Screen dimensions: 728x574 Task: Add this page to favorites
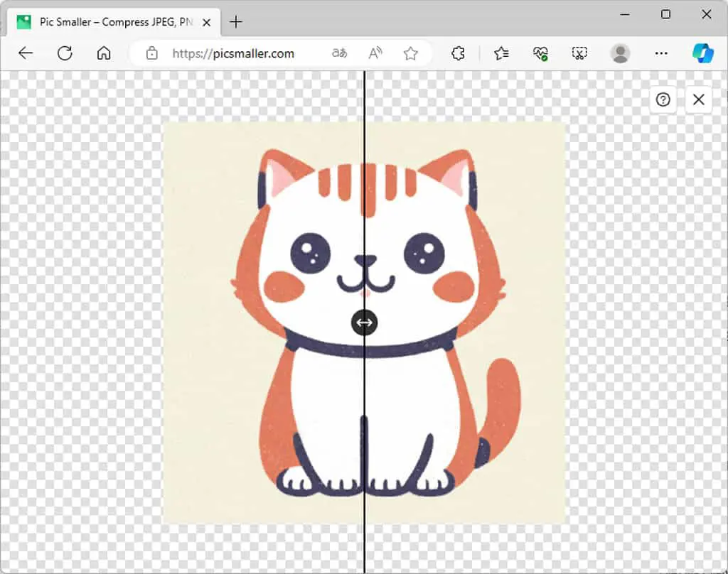click(x=410, y=53)
